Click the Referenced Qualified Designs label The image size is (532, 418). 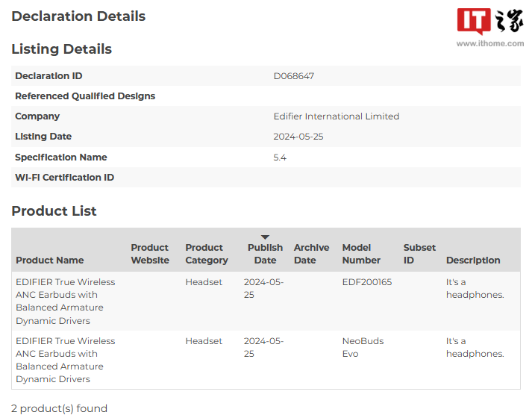tap(85, 96)
